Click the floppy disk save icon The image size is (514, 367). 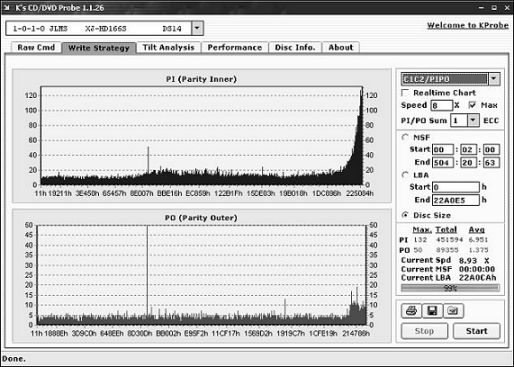(432, 311)
